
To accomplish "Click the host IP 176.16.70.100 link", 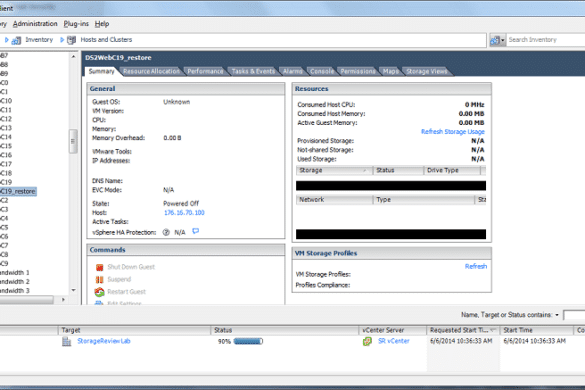I will 184,213.
